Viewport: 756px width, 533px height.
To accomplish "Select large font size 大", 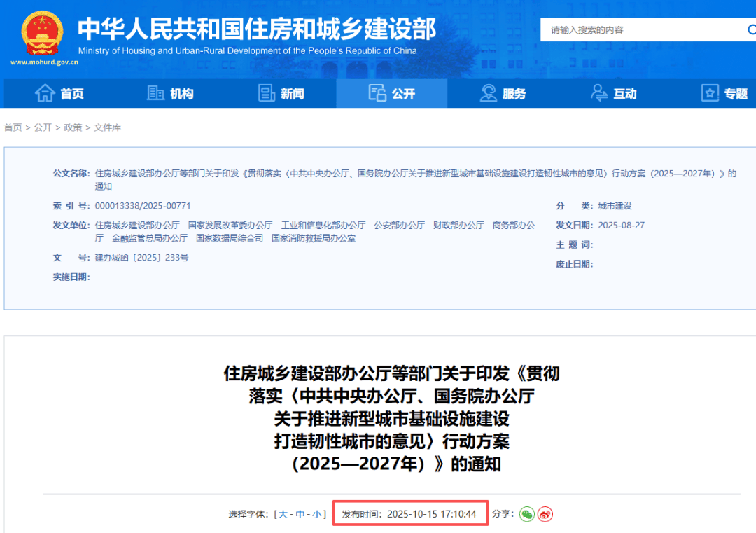I will tap(283, 514).
